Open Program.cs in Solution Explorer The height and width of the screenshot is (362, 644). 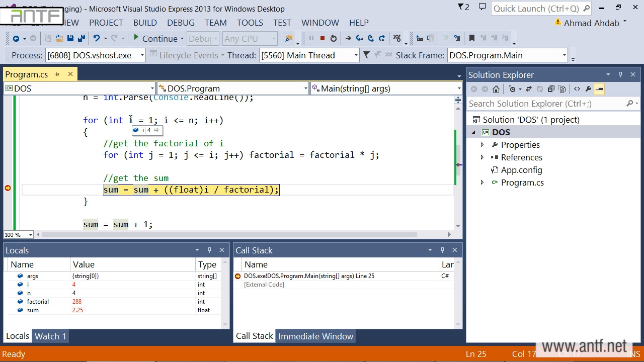tap(522, 183)
